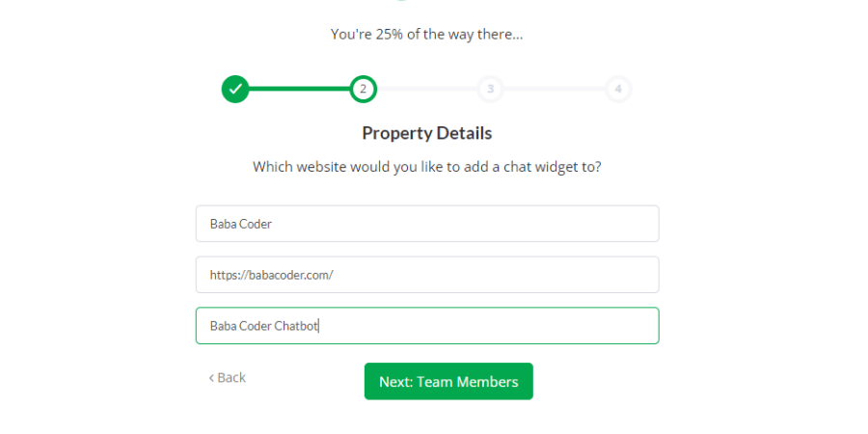Click into the https://babacoder.com/ URL field
868x434 pixels.
[427, 275]
